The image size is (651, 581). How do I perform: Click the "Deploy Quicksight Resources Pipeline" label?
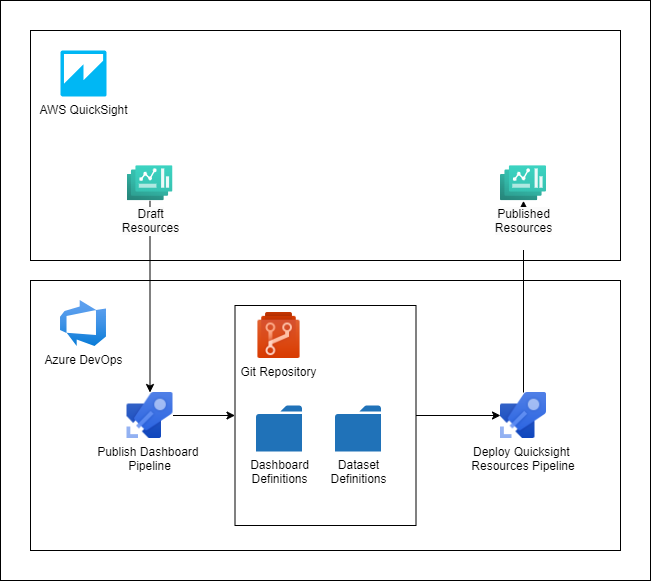click(x=523, y=458)
